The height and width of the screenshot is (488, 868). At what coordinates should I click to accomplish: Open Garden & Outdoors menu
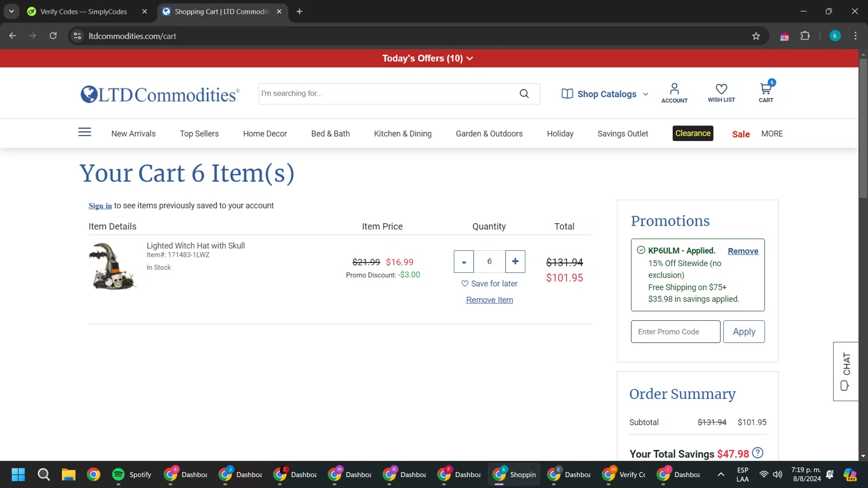[489, 134]
